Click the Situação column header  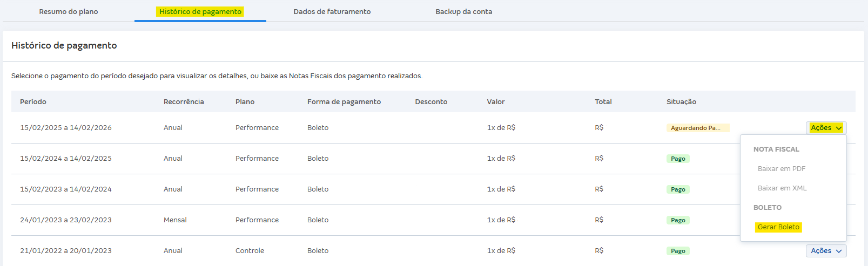[x=681, y=102]
